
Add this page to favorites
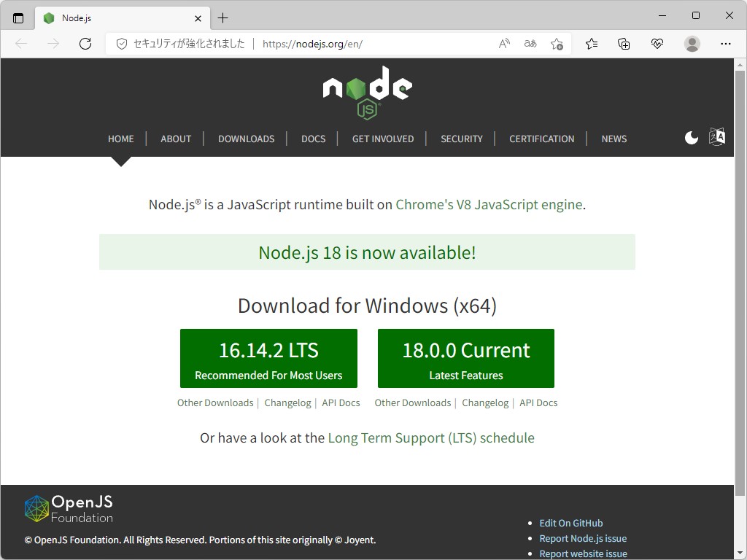[557, 44]
